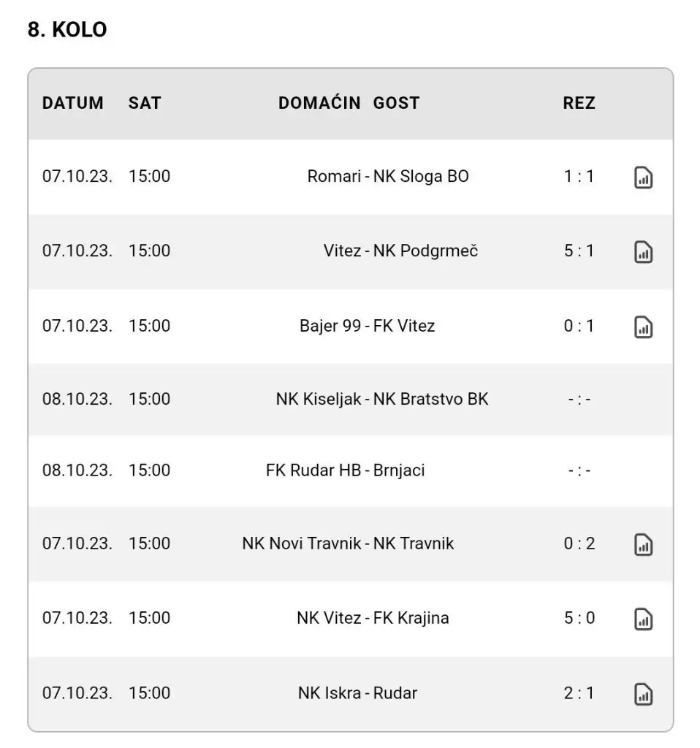700x748 pixels.
Task: View report icon for Bajer 99 match
Action: (643, 327)
